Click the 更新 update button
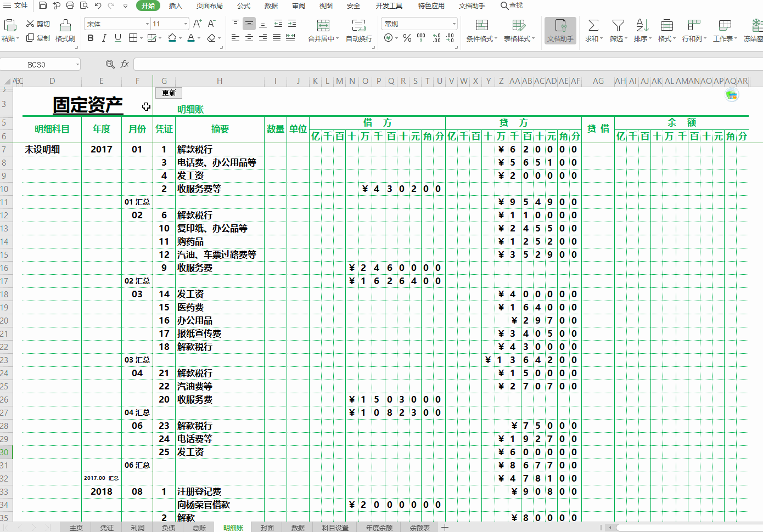Screen dimensions: 763x532 click(x=169, y=93)
